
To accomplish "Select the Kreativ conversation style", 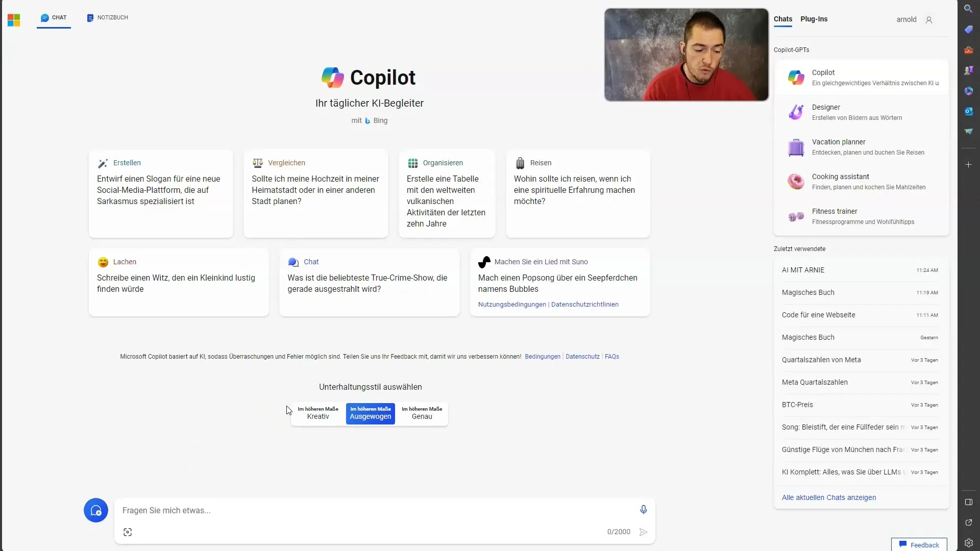I will pos(317,412).
